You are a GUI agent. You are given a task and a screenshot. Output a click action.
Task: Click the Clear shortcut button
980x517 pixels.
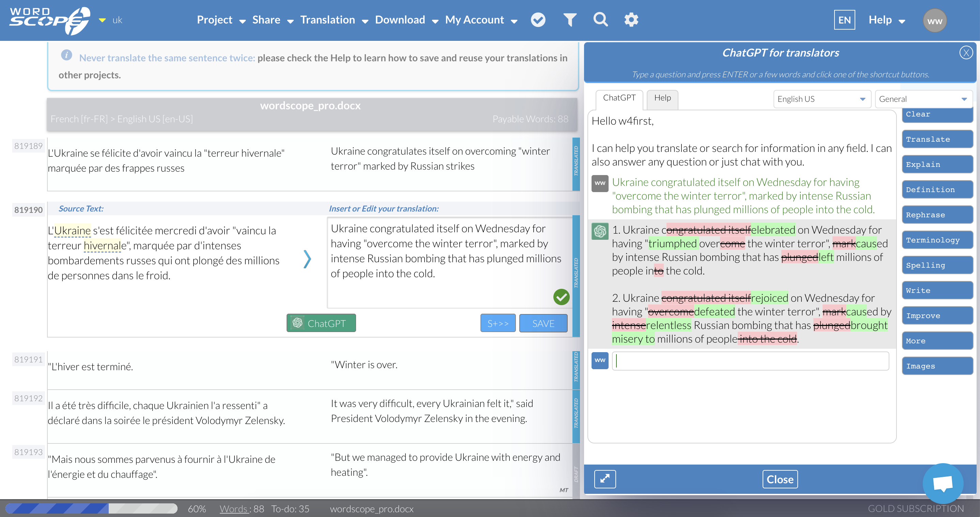point(937,115)
